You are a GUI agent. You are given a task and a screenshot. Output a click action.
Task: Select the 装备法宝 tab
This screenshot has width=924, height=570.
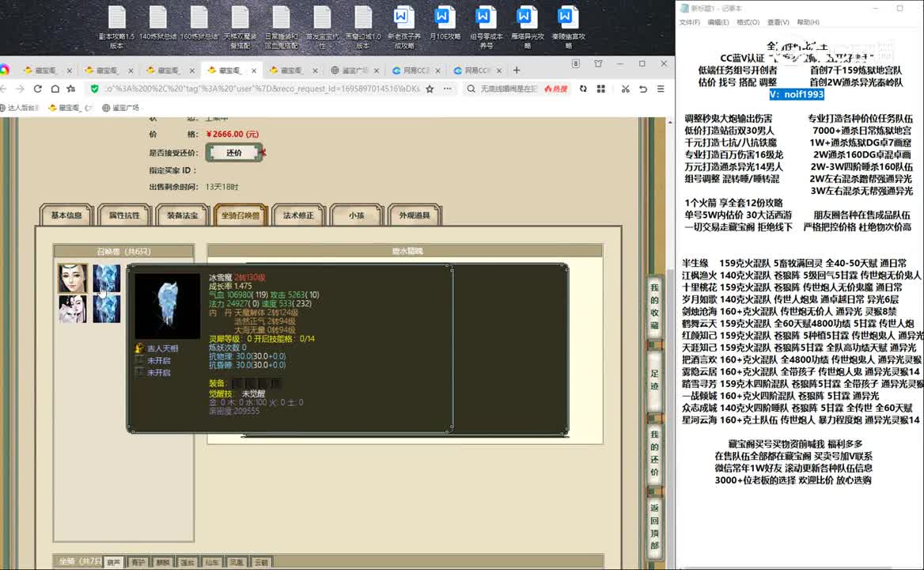point(182,215)
